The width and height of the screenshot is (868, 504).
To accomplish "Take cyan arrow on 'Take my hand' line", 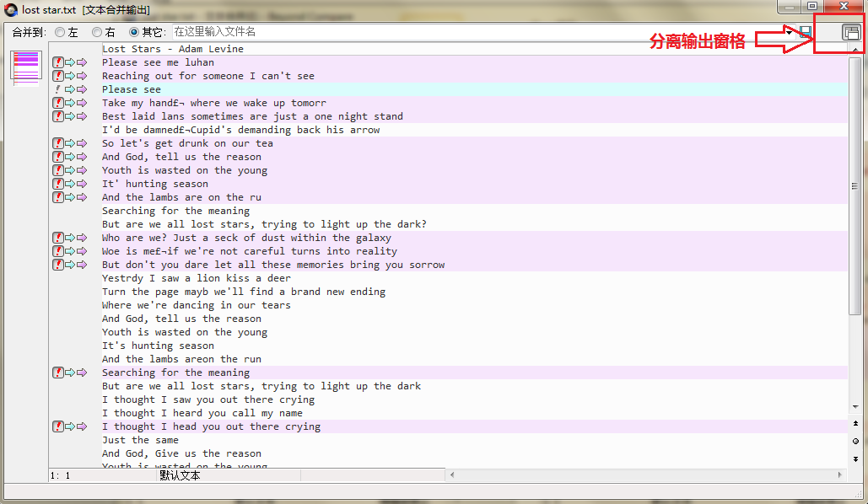I will click(x=70, y=103).
